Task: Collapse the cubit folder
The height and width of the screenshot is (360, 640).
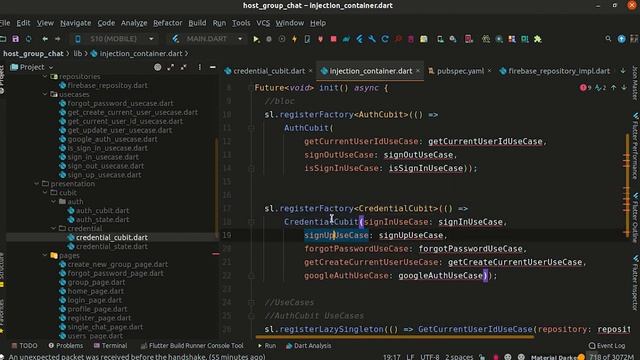Action: click(45, 193)
